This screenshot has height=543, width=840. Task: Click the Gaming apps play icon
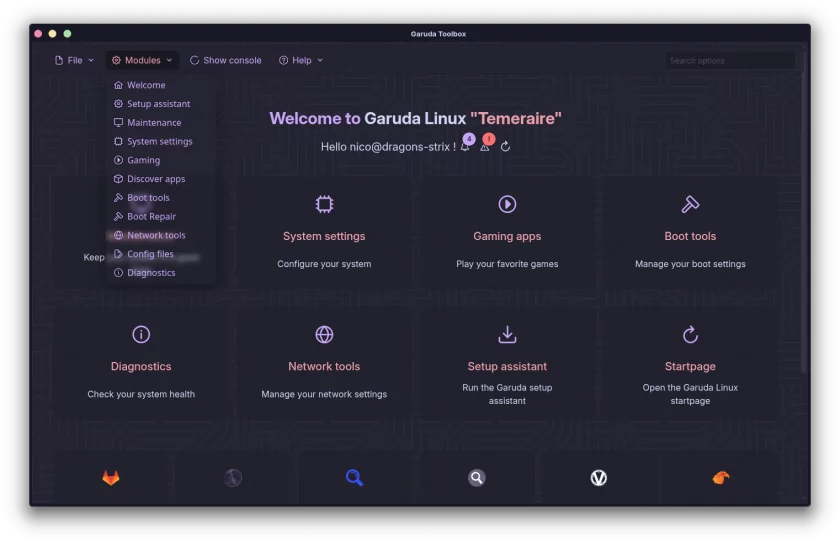507,204
